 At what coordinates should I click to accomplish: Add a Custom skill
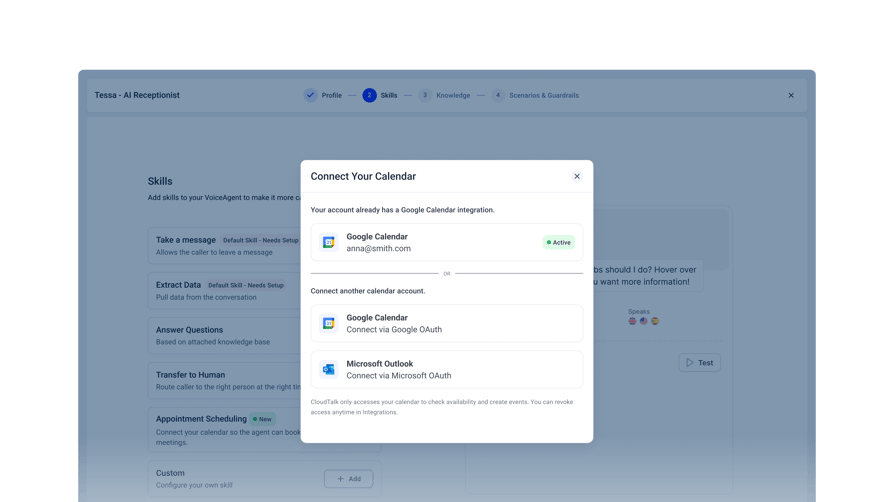(348, 479)
